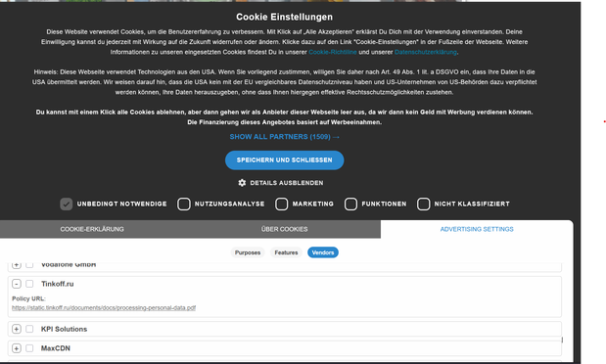
Task: Click the MaxCDN vendor name
Action: click(55, 348)
